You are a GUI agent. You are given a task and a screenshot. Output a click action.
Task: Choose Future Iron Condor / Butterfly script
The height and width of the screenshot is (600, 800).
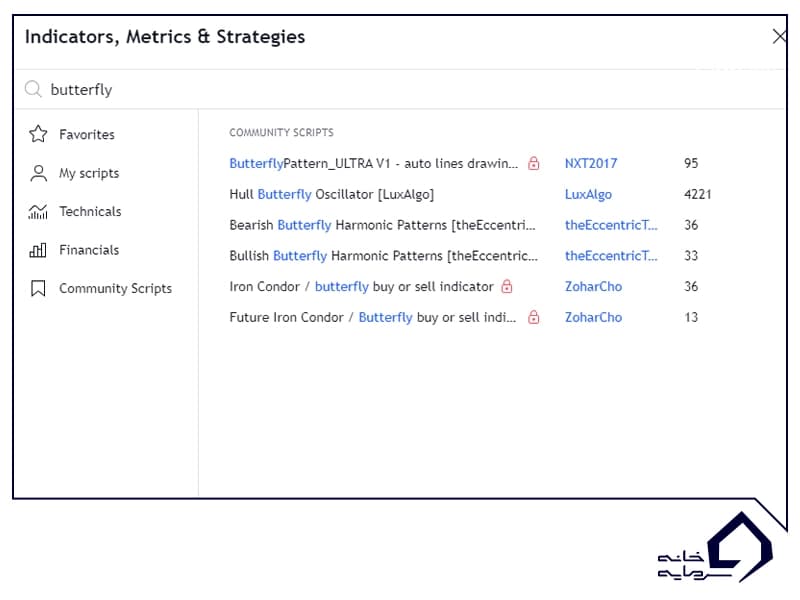[x=373, y=317]
